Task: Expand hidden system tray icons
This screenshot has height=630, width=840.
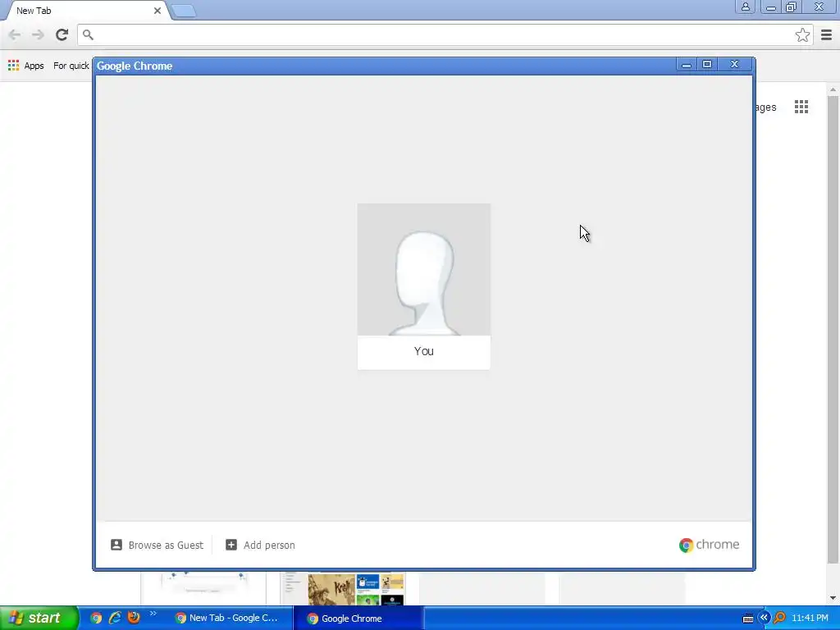Action: coord(764,618)
